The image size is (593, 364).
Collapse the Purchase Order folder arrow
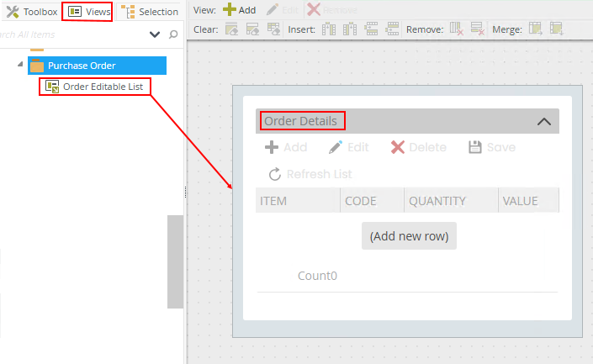click(20, 65)
